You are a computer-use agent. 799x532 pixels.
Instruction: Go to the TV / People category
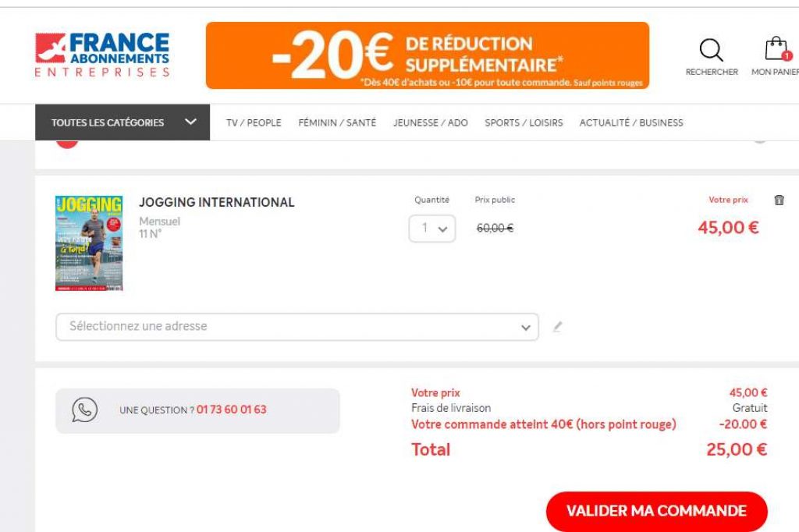coord(254,122)
